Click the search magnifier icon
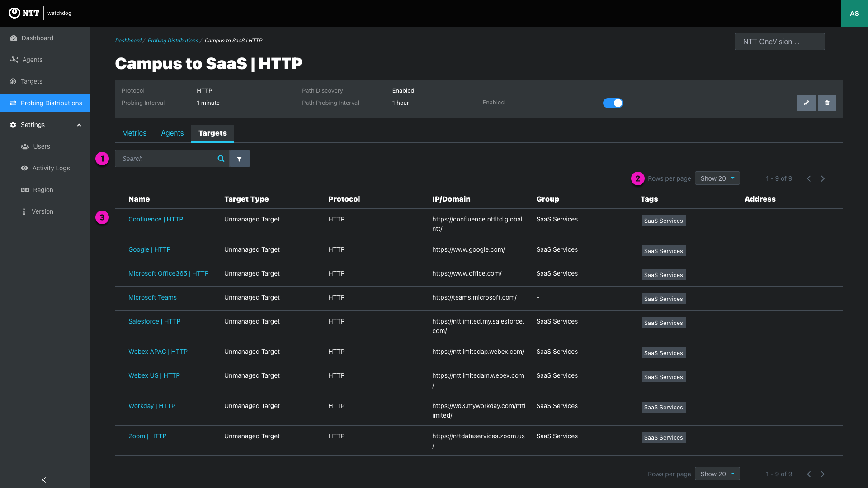The image size is (868, 488). (221, 159)
